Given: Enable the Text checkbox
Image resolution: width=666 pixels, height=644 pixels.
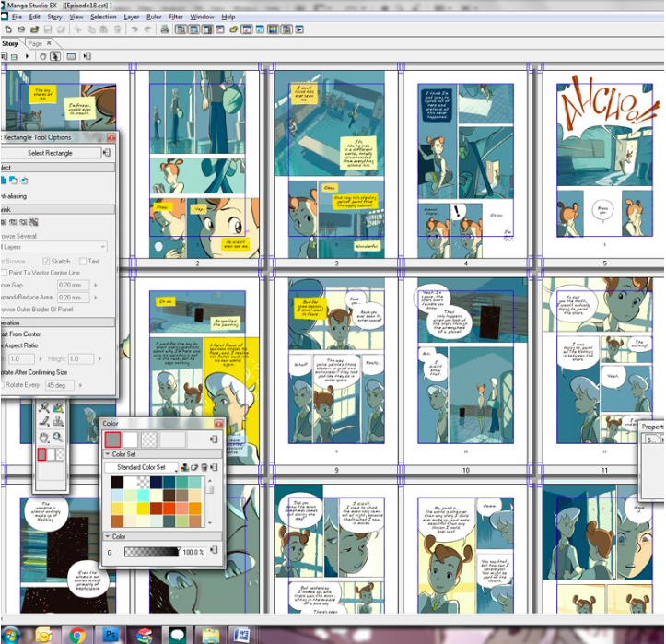Looking at the screenshot, I should (83, 262).
